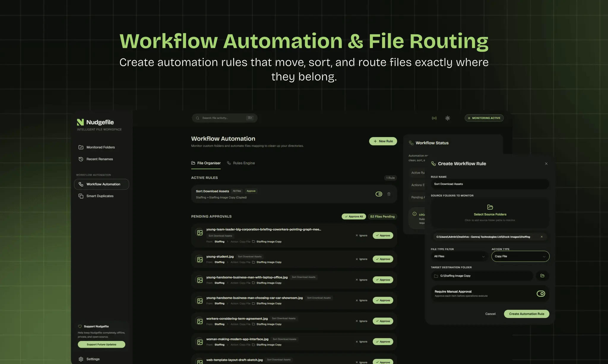
Task: Open the File Type Filter dropdown
Action: click(x=459, y=257)
